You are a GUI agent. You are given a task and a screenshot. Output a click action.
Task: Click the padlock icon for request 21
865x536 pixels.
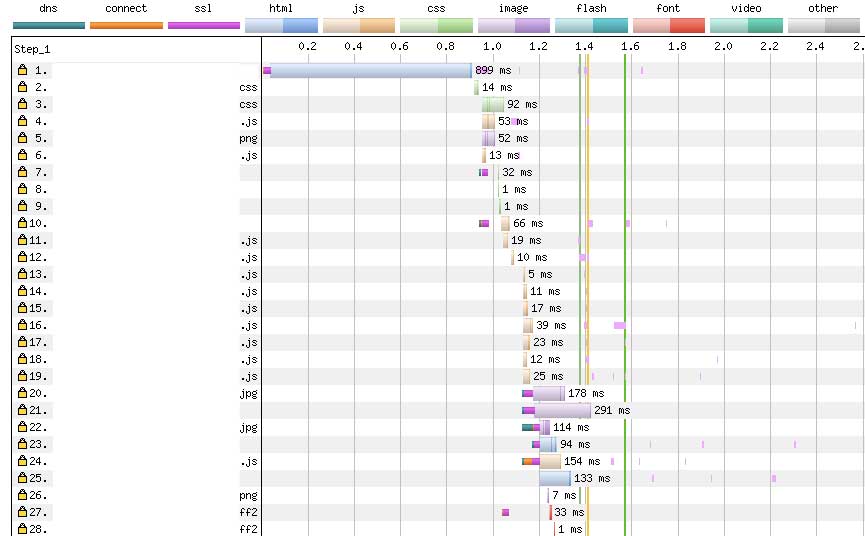pyautogui.click(x=22, y=411)
